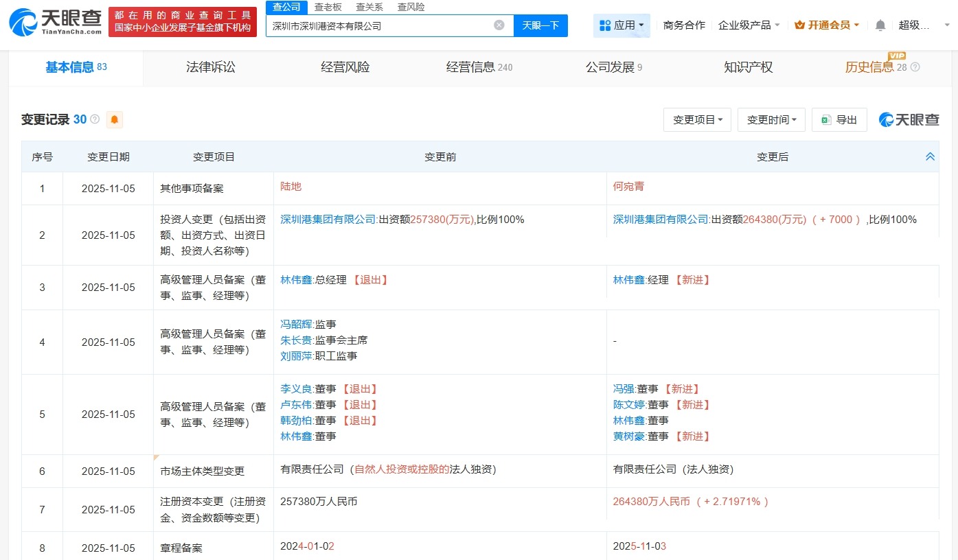The image size is (958, 560).
Task: Click the 商务合作 menu item
Action: 684,24
